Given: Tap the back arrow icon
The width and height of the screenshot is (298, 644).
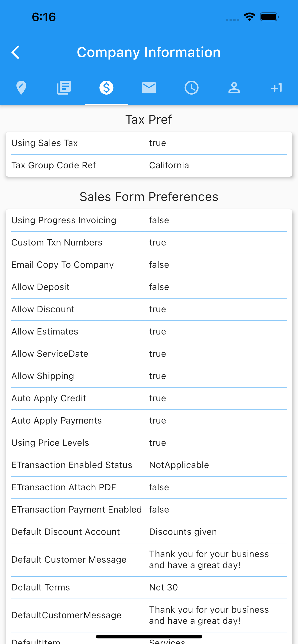Looking at the screenshot, I should pos(16,52).
